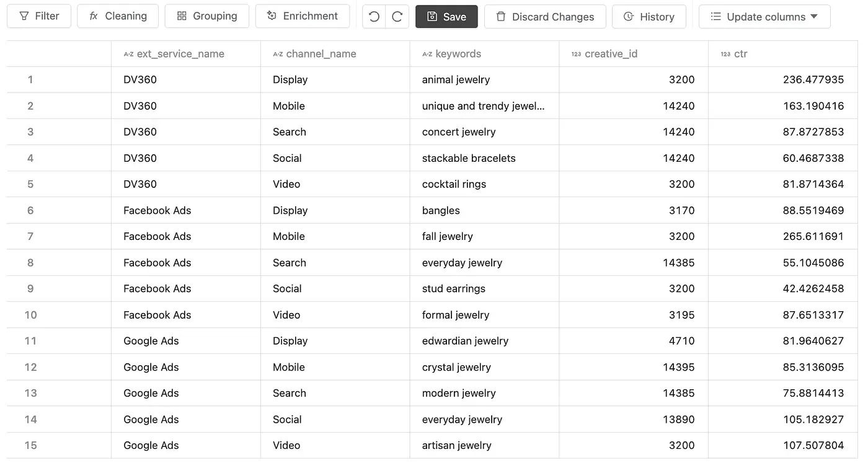Open the Grouping tool

click(x=207, y=16)
